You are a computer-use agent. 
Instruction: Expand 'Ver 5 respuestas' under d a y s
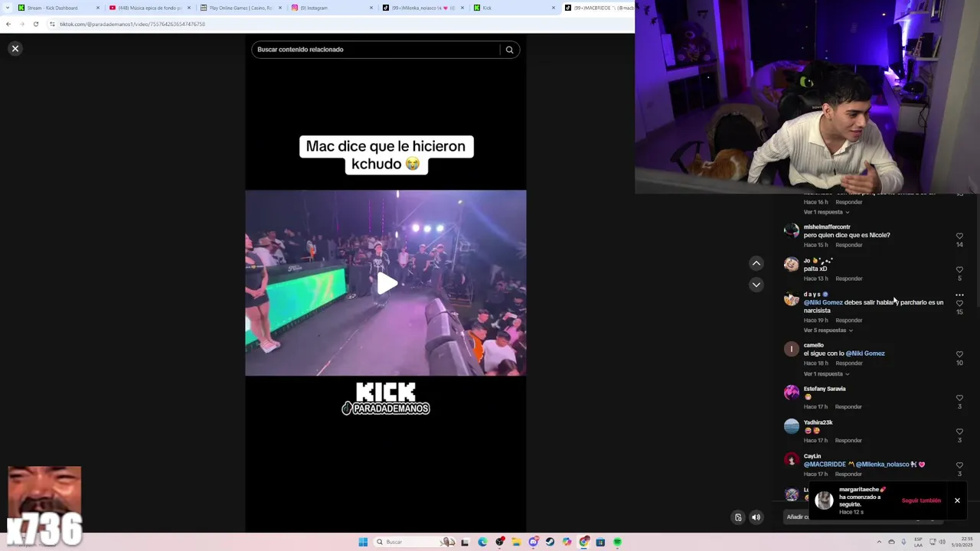[828, 331]
